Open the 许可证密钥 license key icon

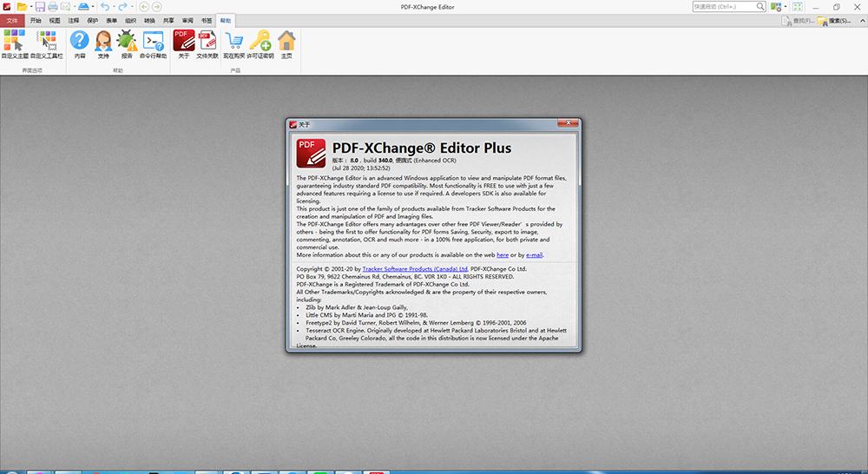260,43
